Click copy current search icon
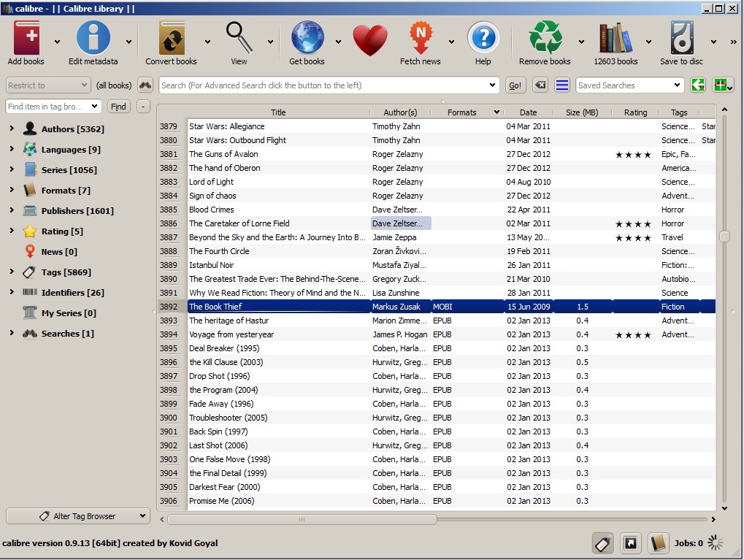The height and width of the screenshot is (560, 744). [x=698, y=85]
